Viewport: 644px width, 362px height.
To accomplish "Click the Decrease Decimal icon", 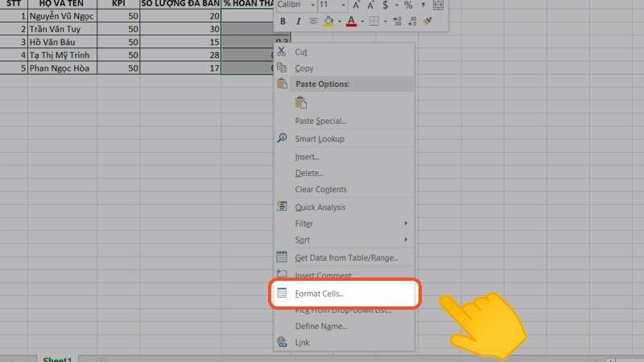I will coord(411,21).
